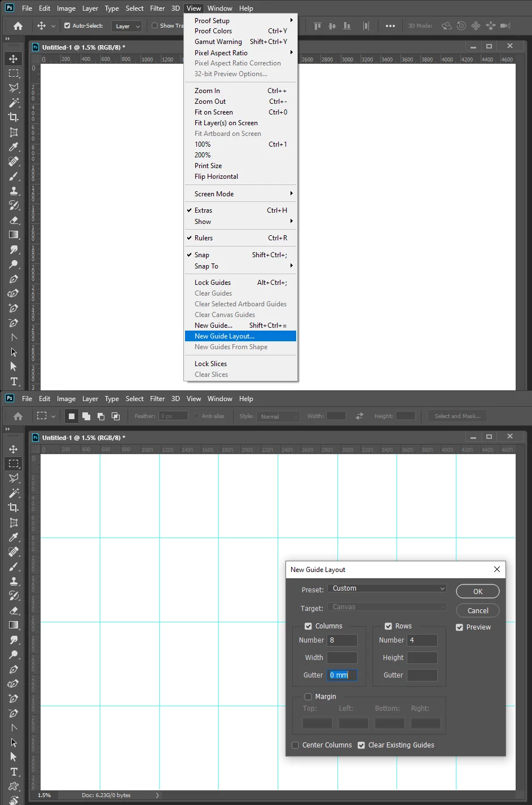532x805 pixels.
Task: Toggle the Margin checkbox
Action: click(308, 697)
